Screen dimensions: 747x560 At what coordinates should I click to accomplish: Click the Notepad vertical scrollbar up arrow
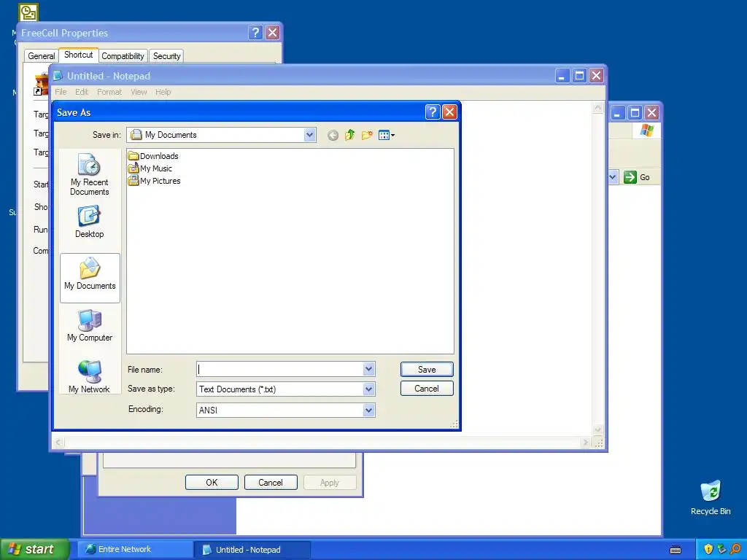click(x=598, y=108)
